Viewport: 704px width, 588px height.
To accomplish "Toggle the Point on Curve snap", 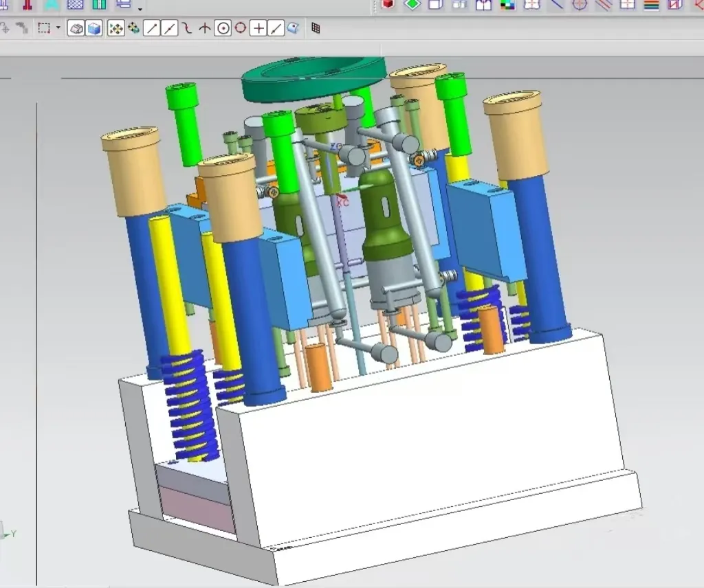I will coord(276,28).
